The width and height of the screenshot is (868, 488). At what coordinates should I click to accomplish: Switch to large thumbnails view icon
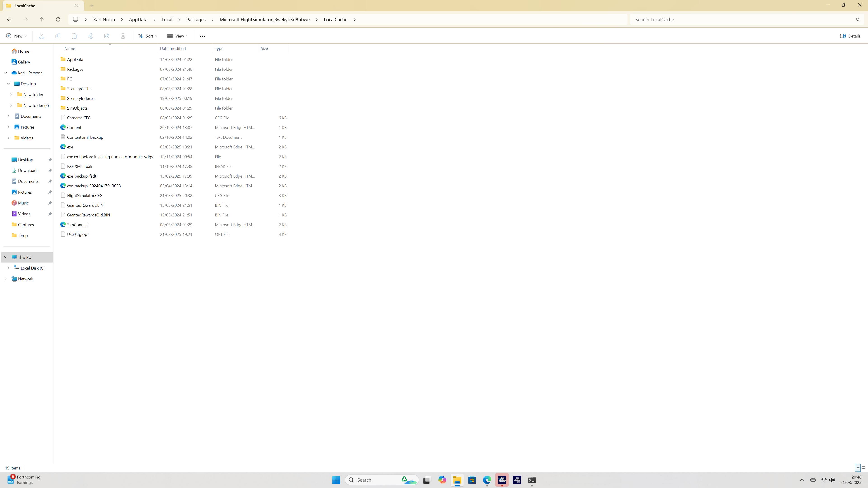(x=863, y=468)
